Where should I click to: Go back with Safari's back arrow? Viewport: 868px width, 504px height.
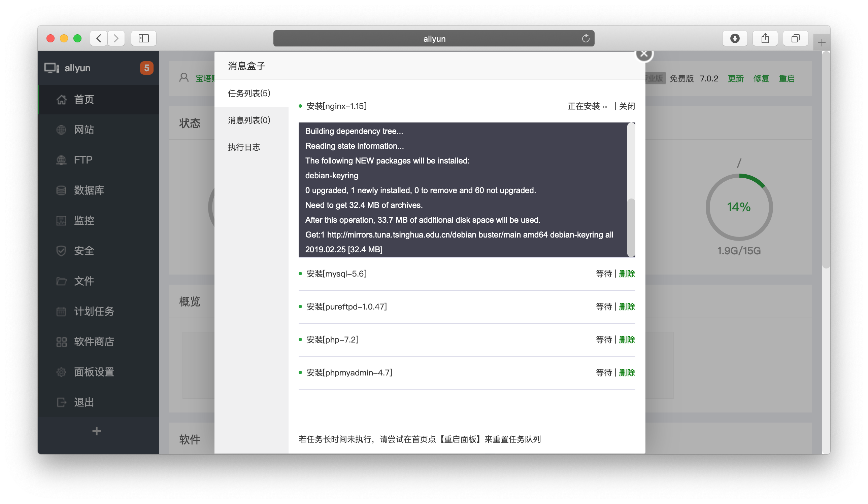[99, 38]
